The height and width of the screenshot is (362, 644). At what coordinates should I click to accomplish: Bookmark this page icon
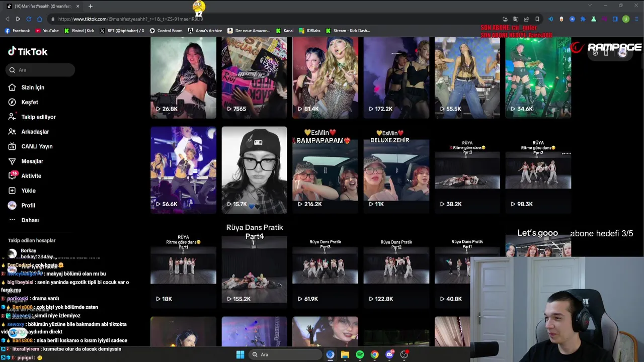click(537, 19)
